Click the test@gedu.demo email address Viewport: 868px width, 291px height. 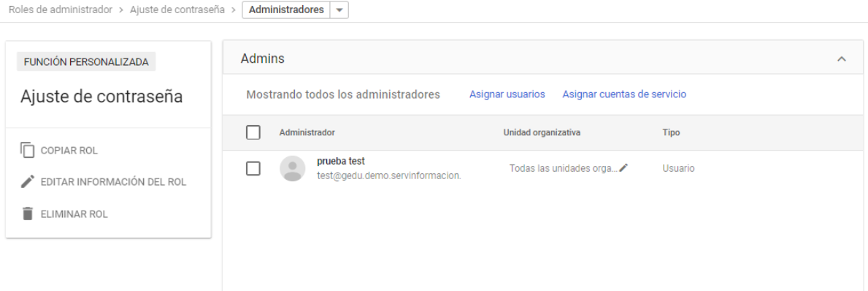pos(389,175)
